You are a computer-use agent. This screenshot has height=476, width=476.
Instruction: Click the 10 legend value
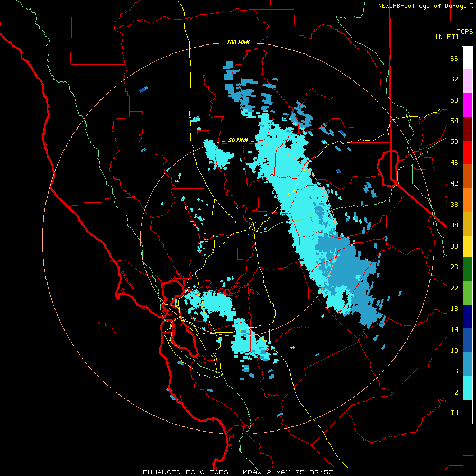tap(454, 350)
